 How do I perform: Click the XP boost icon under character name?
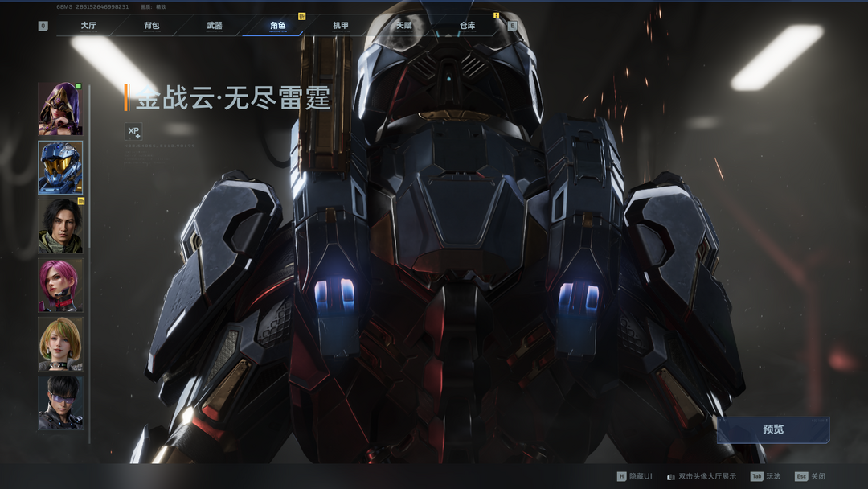(x=133, y=132)
